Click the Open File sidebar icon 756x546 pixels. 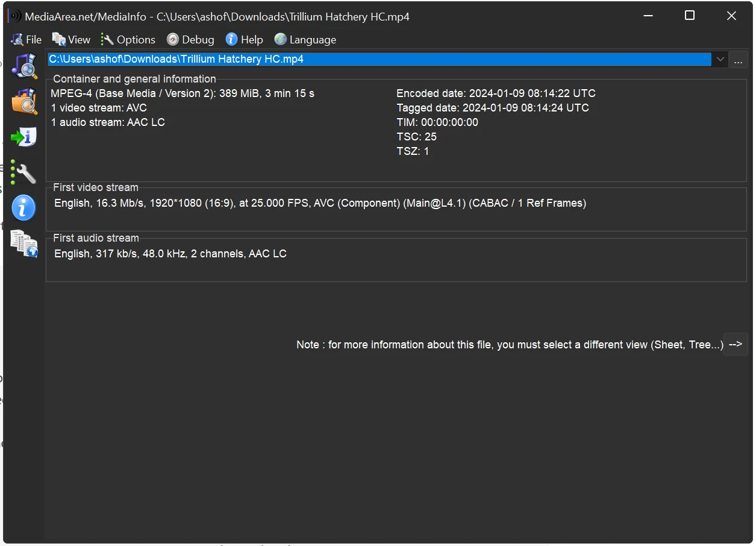[24, 66]
